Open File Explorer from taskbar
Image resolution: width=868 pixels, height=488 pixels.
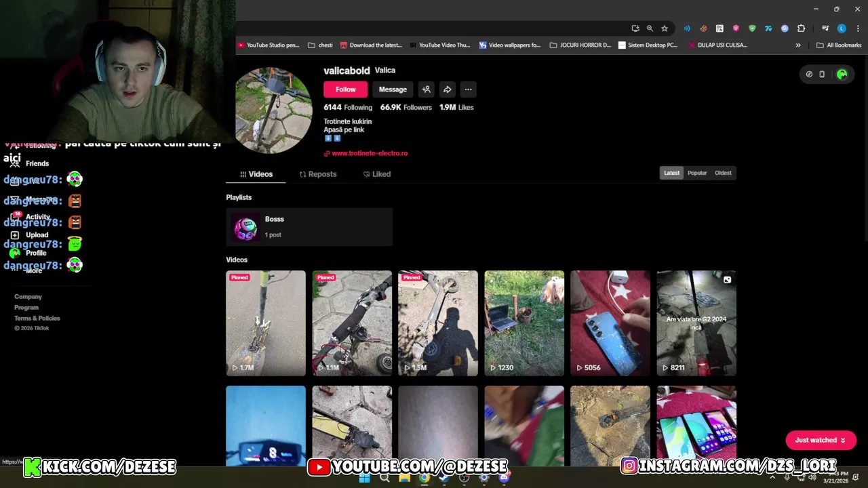click(404, 478)
